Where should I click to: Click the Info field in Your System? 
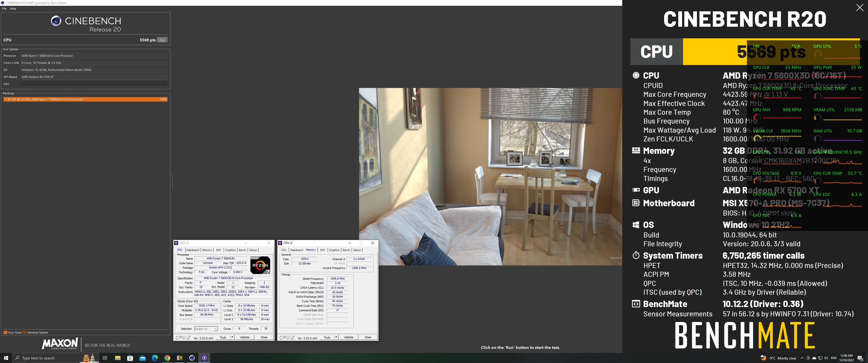(x=94, y=84)
